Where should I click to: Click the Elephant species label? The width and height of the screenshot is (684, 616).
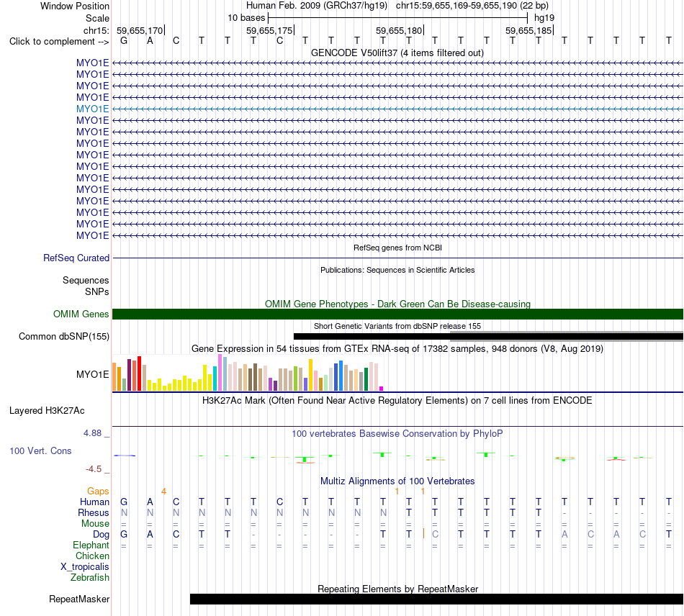click(x=91, y=545)
